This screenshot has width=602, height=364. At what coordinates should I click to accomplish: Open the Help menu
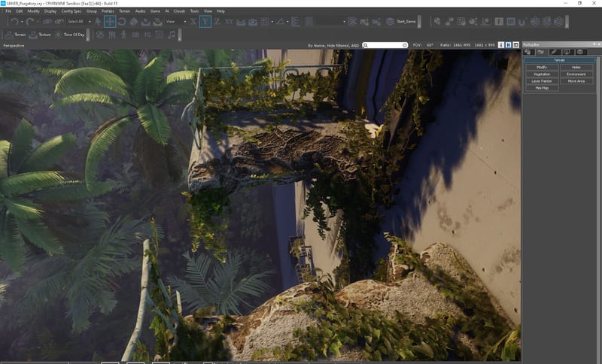click(x=220, y=11)
